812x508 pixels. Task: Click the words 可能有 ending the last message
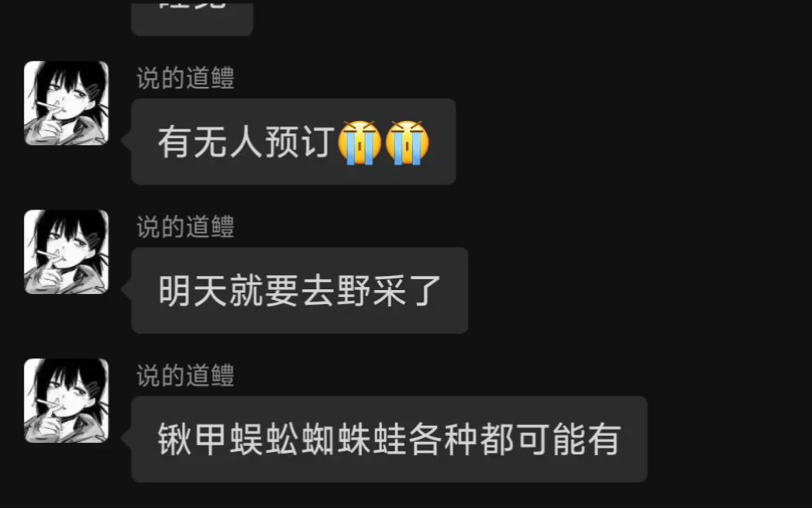pyautogui.click(x=569, y=440)
